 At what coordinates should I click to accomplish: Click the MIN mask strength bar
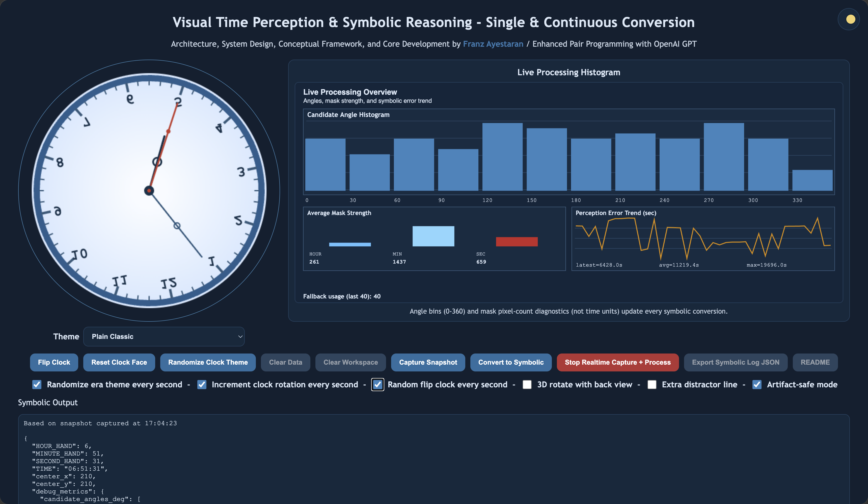click(x=433, y=236)
